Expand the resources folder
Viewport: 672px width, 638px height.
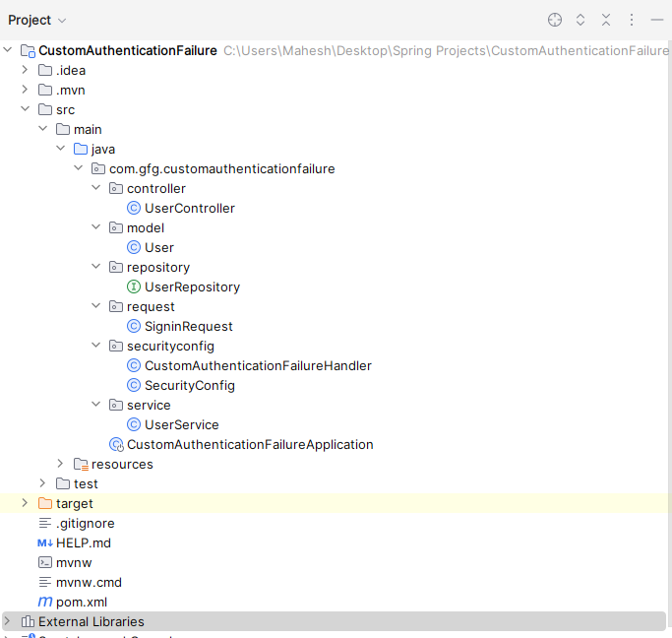click(x=60, y=464)
